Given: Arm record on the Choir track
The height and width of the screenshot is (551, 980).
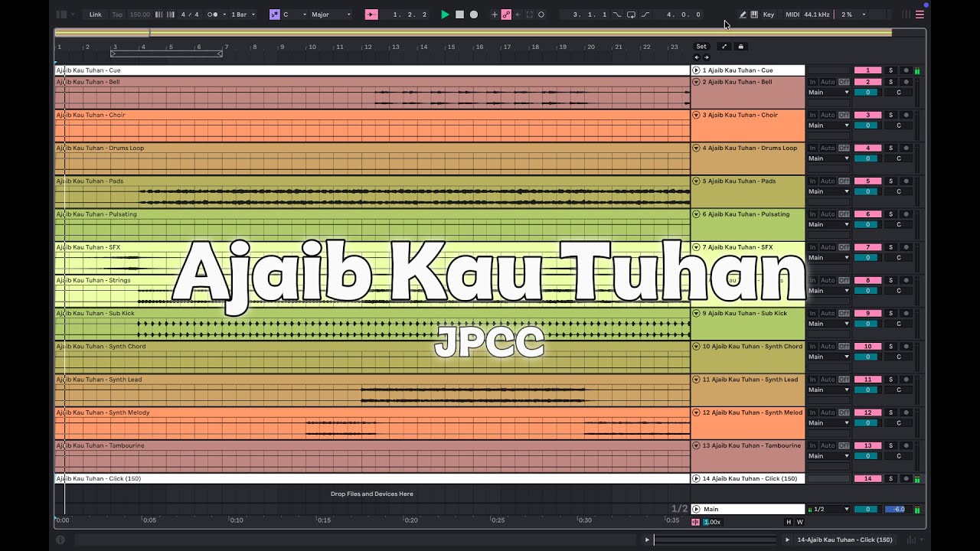Looking at the screenshot, I should 906,115.
